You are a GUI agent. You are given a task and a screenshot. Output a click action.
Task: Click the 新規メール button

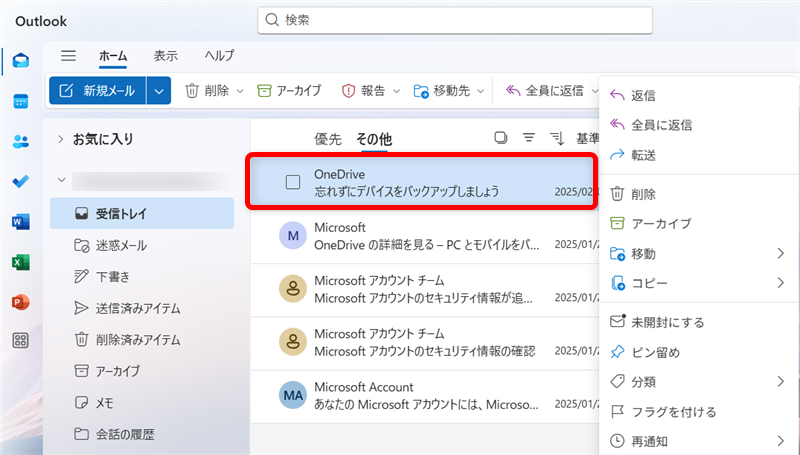[x=97, y=91]
